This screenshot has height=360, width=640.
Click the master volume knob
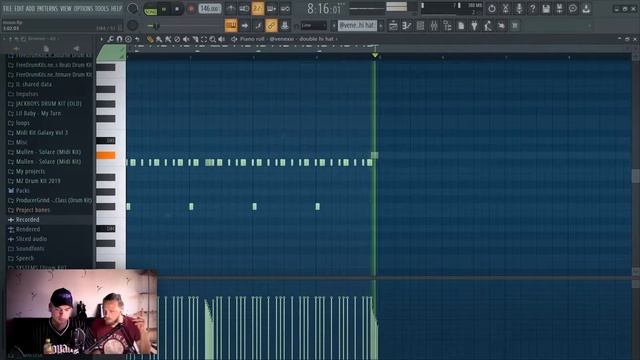click(x=132, y=9)
